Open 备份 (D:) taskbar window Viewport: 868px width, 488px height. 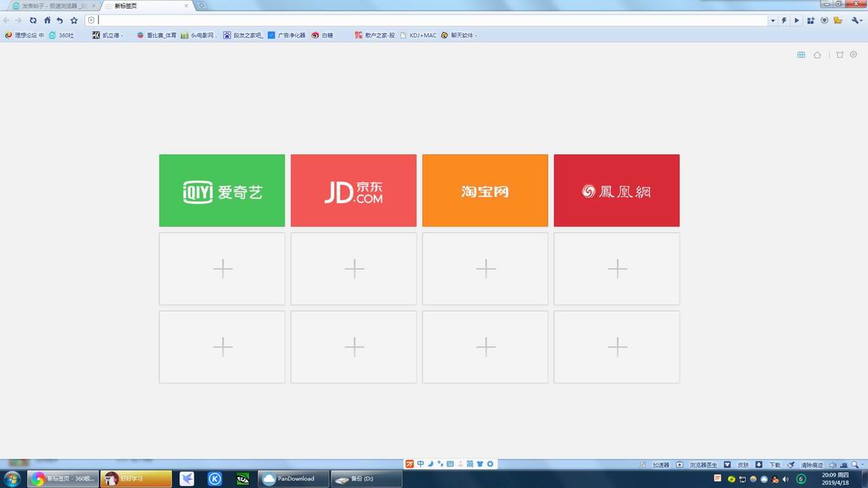pos(366,479)
